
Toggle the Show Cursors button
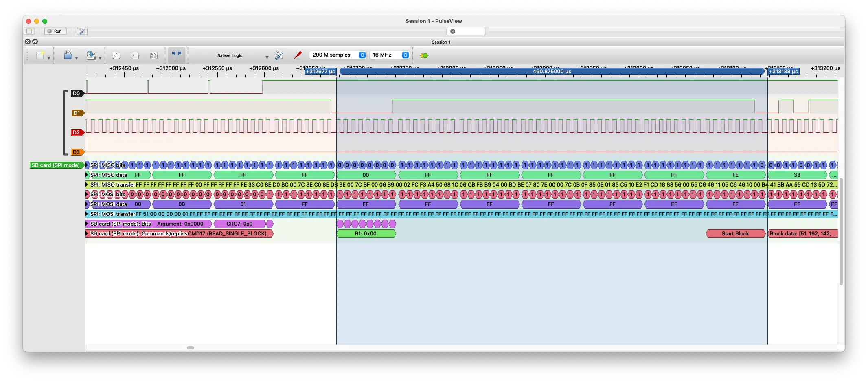click(x=177, y=55)
